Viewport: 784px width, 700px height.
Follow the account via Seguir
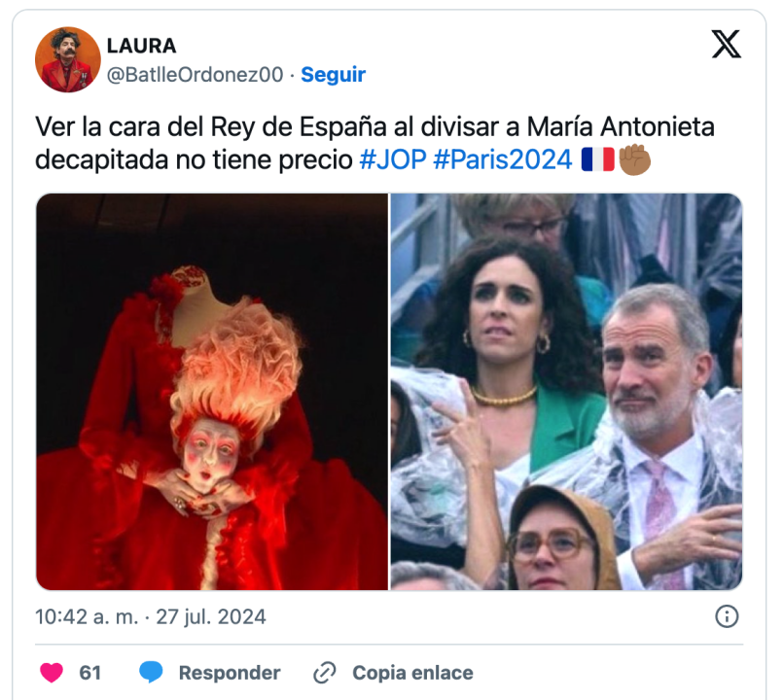pyautogui.click(x=333, y=75)
